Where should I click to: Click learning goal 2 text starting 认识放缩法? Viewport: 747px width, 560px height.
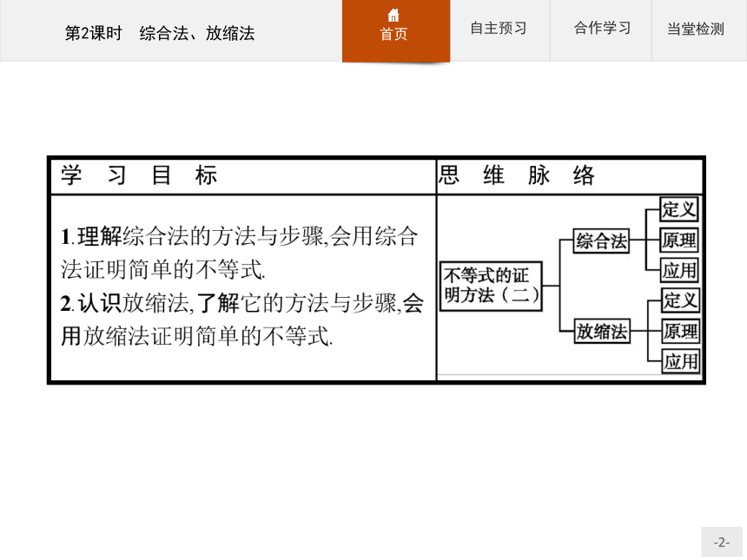coord(242,320)
